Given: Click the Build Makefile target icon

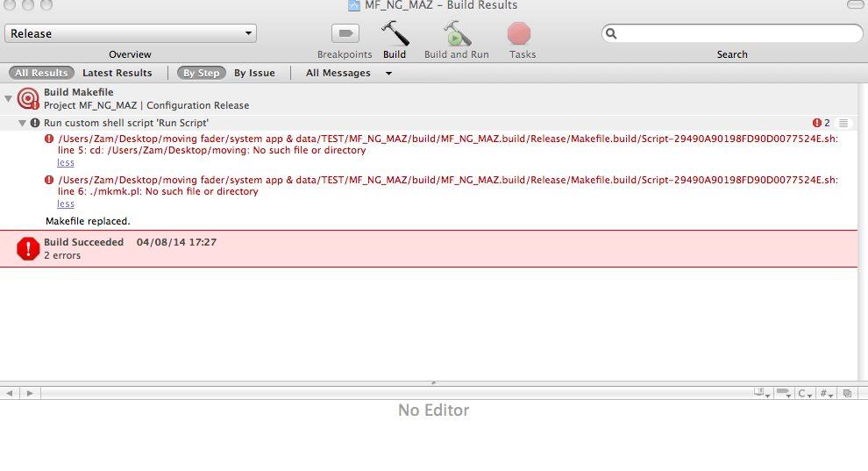Looking at the screenshot, I should pyautogui.click(x=28, y=98).
